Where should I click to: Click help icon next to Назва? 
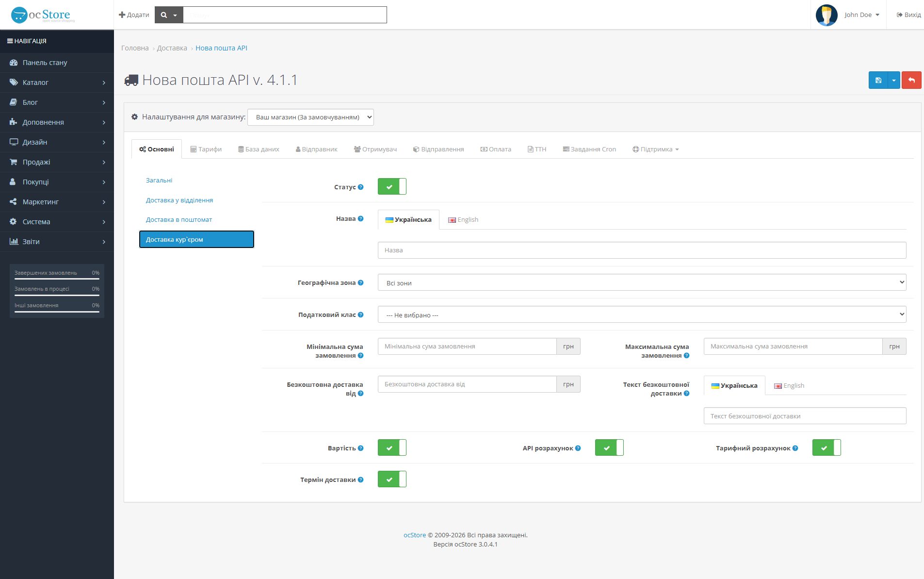360,218
